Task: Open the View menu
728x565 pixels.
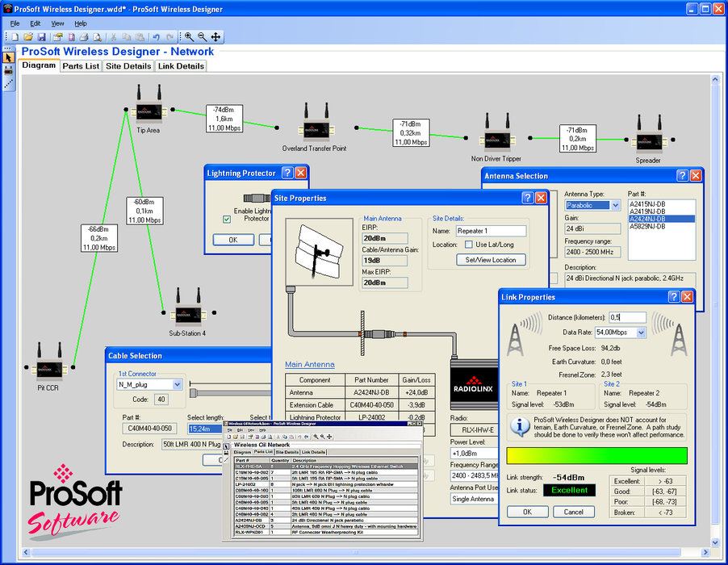Action: [56, 23]
